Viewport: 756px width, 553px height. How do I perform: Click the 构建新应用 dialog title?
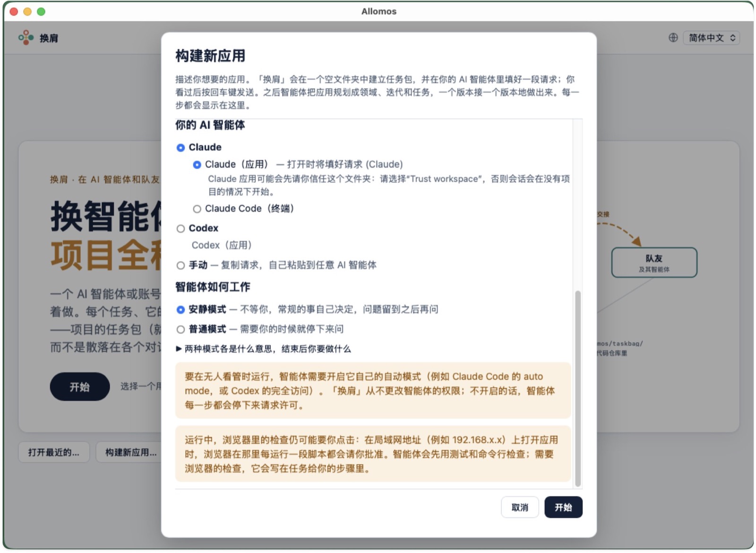click(210, 56)
